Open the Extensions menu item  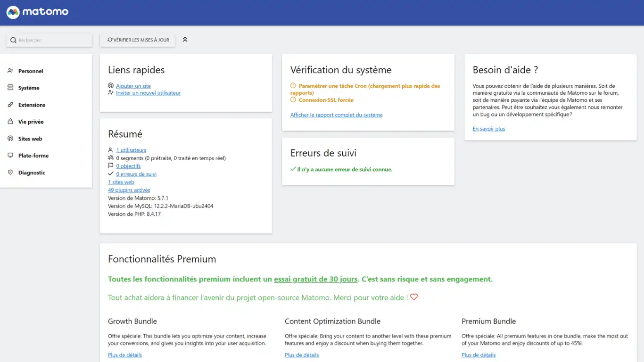pos(32,105)
